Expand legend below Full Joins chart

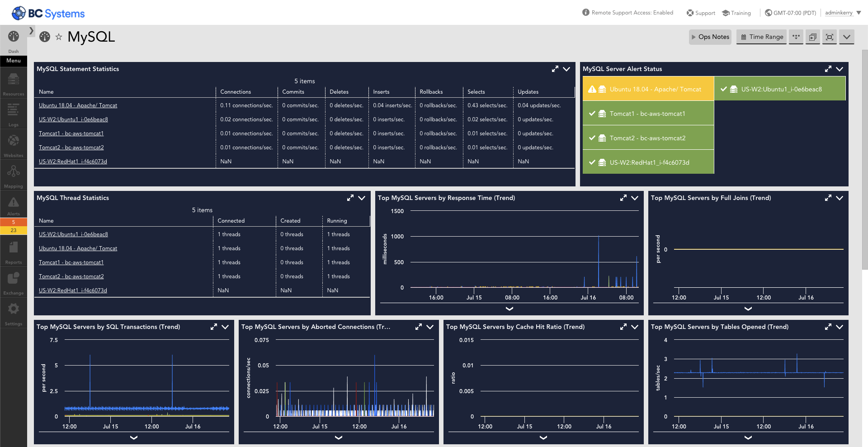[748, 309]
